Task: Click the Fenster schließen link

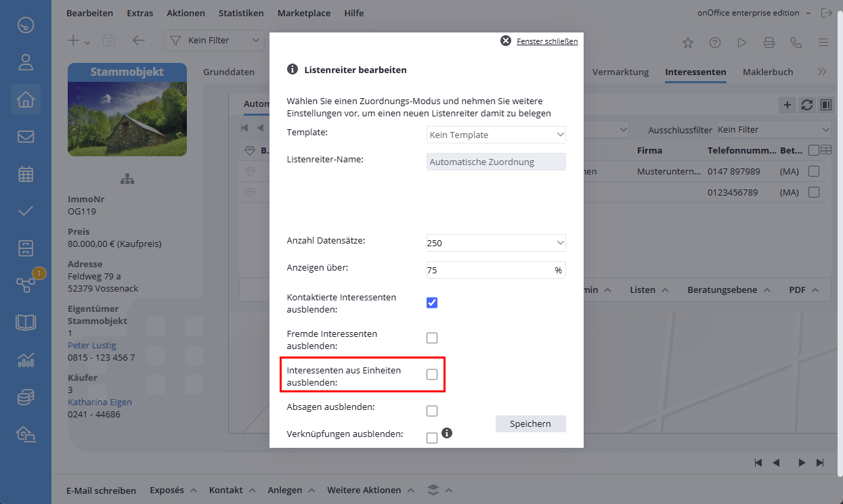Action: [546, 41]
